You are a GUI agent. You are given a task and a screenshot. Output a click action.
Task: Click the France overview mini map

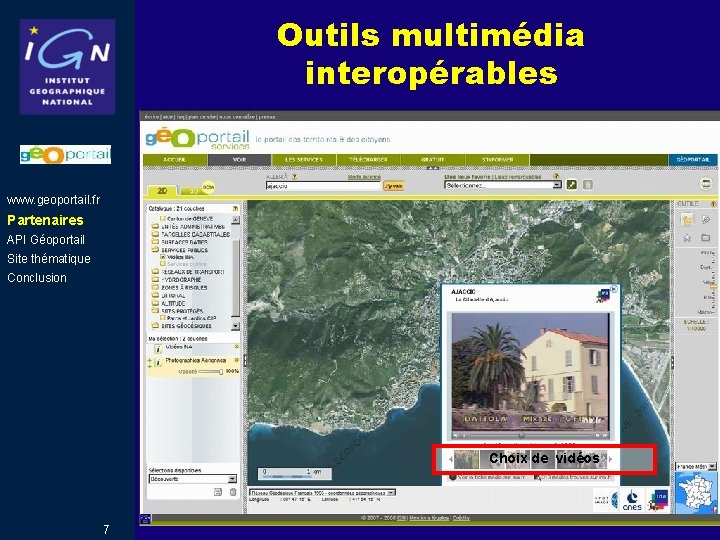696,492
